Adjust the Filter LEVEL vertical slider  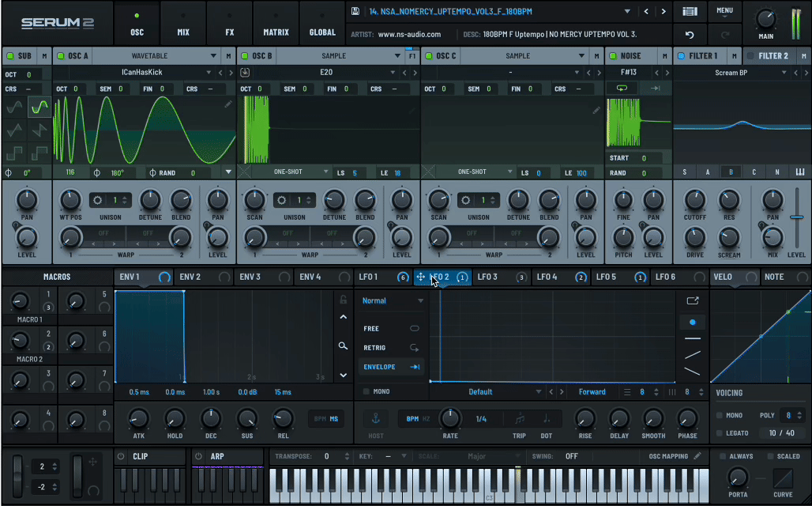[x=796, y=217]
